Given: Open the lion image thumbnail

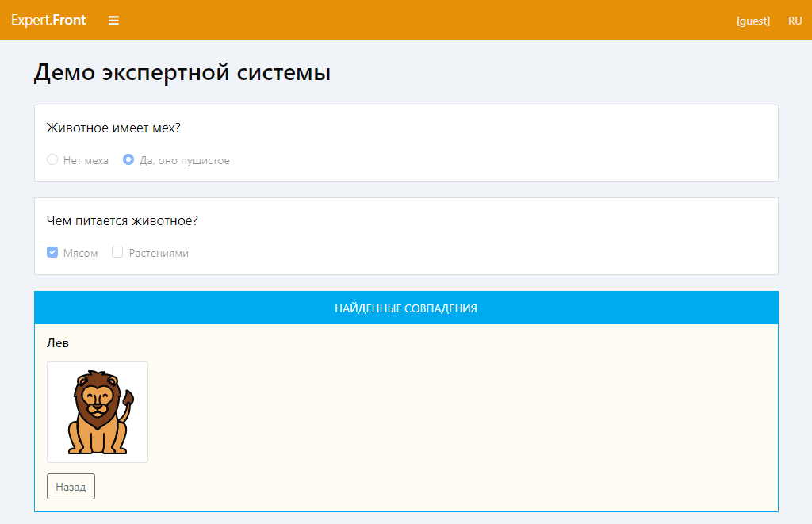Looking at the screenshot, I should [97, 411].
